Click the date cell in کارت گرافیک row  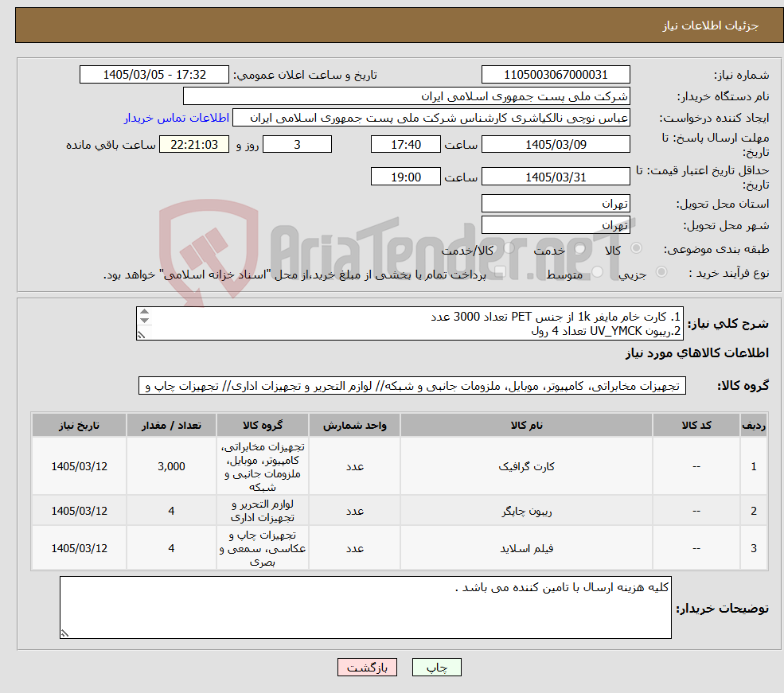[x=79, y=466]
